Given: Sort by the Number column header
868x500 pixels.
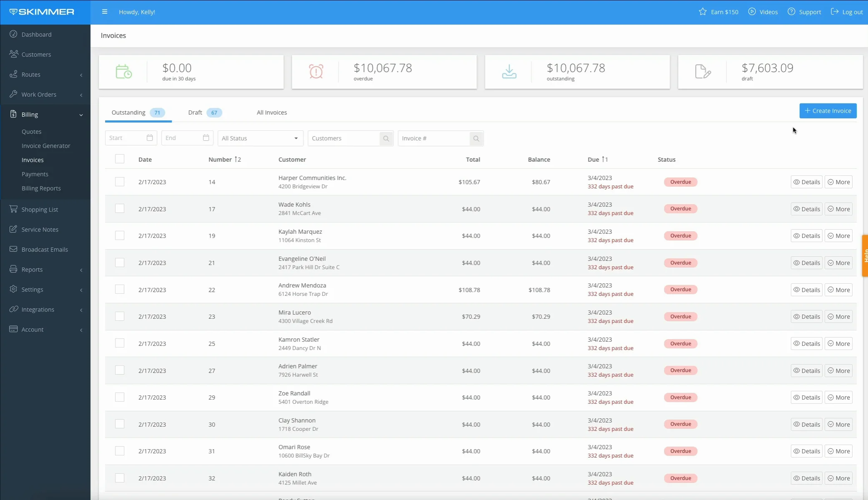Looking at the screenshot, I should tap(224, 160).
